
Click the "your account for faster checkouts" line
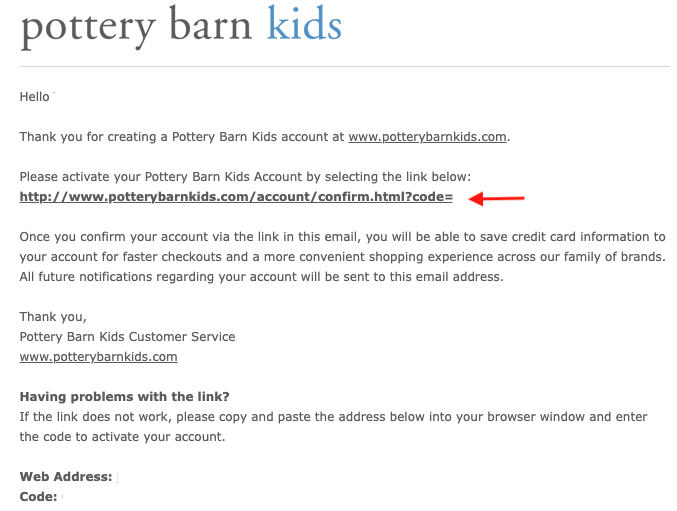pyautogui.click(x=342, y=256)
